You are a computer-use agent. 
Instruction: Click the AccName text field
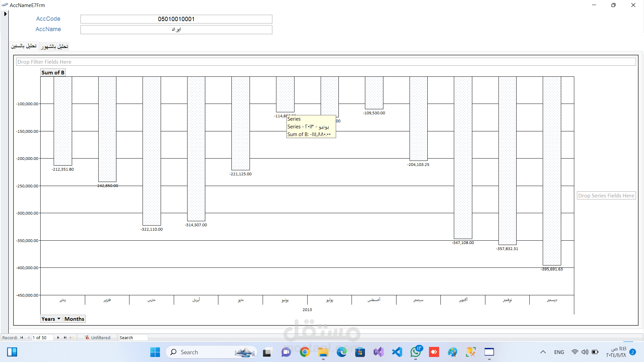176,29
